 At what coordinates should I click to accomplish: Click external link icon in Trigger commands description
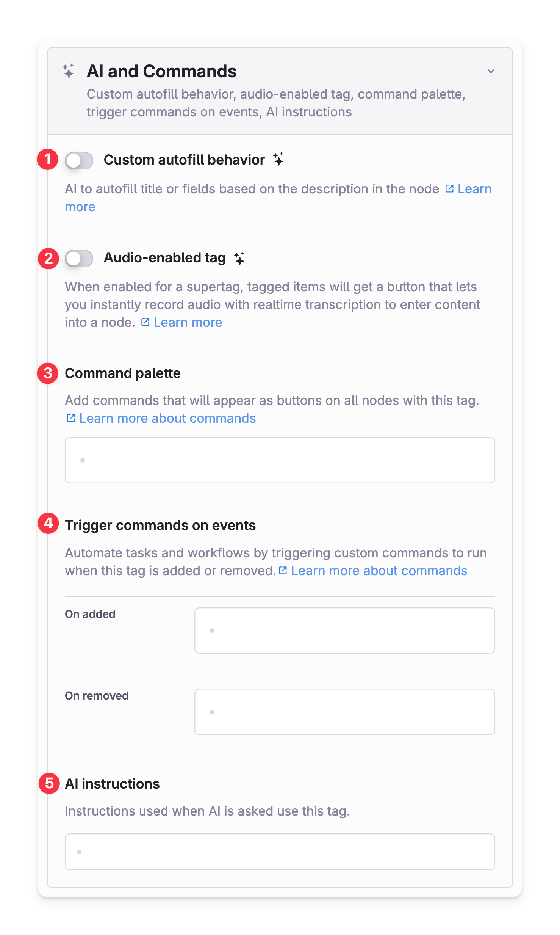click(x=283, y=571)
